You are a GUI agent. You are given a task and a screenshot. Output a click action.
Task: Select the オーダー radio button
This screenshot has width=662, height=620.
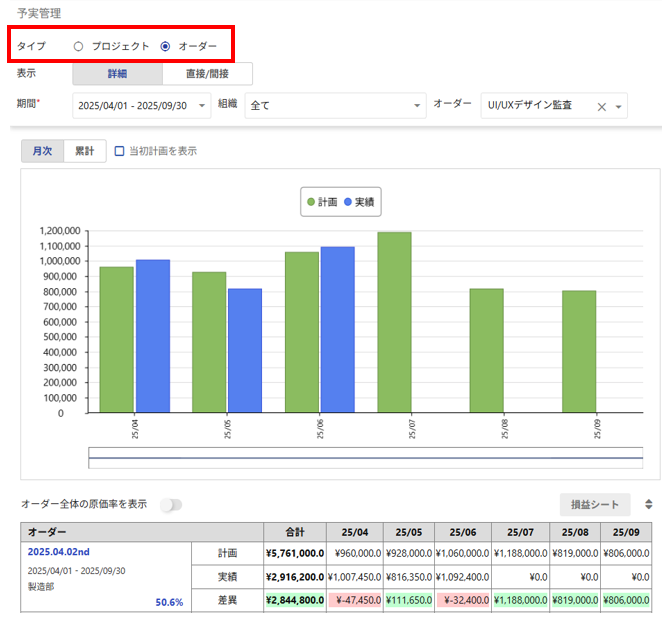(166, 46)
